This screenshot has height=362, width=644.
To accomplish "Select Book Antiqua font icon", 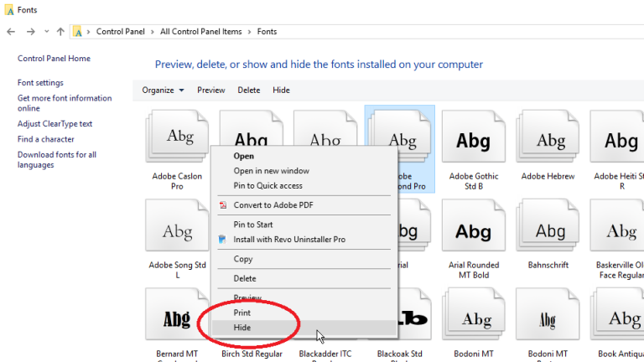I will click(x=617, y=314).
